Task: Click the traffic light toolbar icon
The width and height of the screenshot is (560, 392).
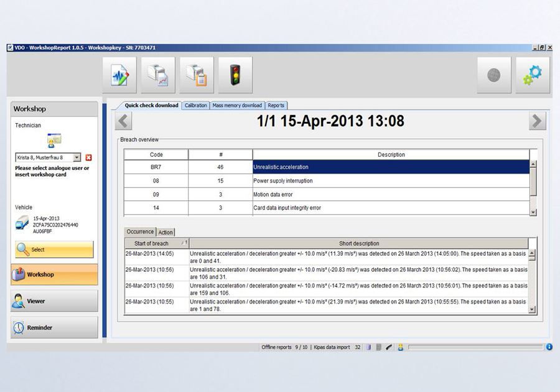Action: coord(235,75)
